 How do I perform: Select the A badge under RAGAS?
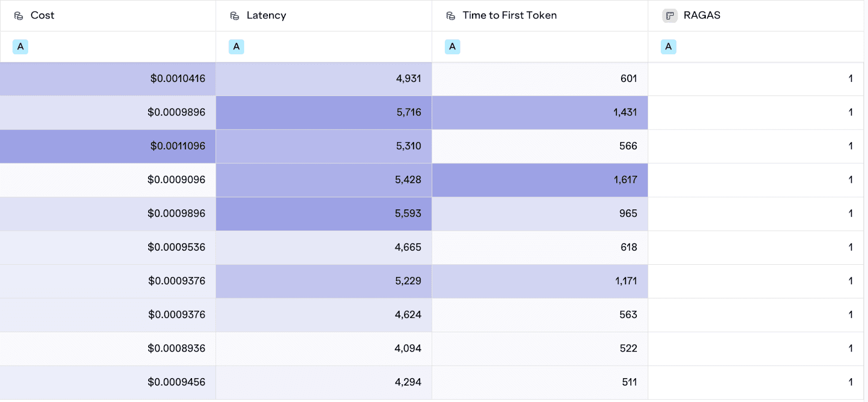pyautogui.click(x=668, y=47)
